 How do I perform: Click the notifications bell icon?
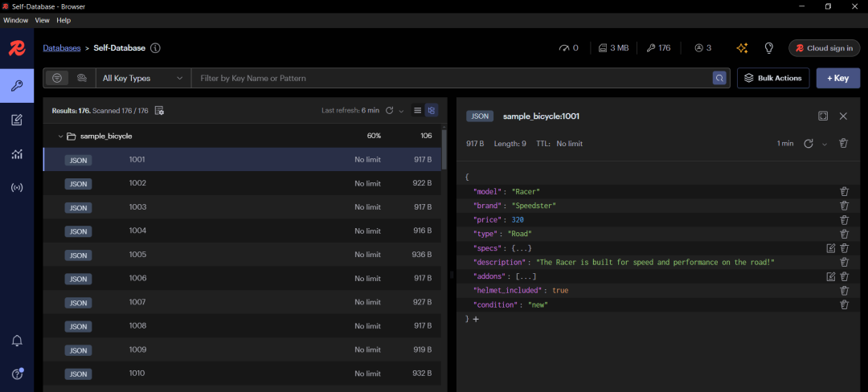17,341
